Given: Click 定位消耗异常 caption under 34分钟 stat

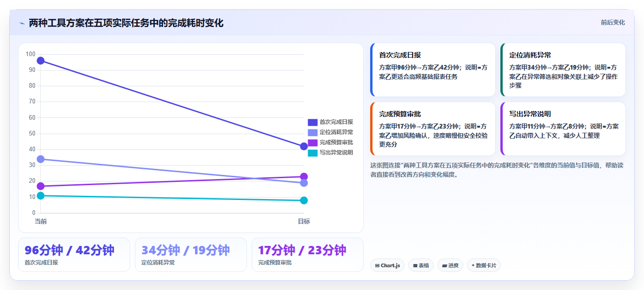Looking at the screenshot, I should (x=158, y=263).
